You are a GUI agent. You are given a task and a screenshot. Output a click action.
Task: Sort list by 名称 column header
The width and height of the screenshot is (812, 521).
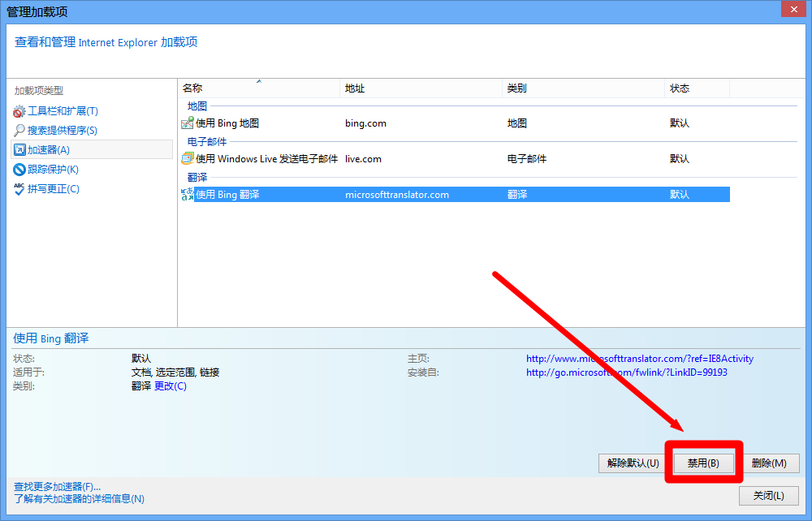coord(259,88)
